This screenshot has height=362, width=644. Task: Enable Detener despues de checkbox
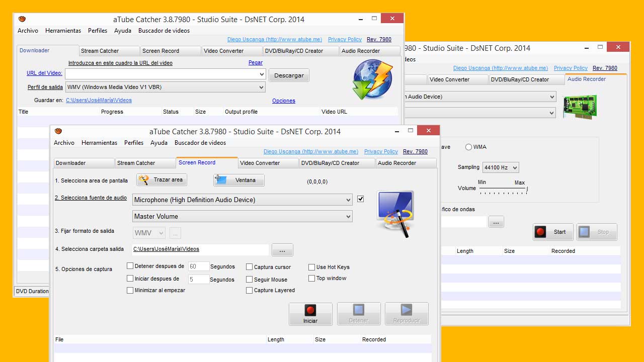(130, 266)
